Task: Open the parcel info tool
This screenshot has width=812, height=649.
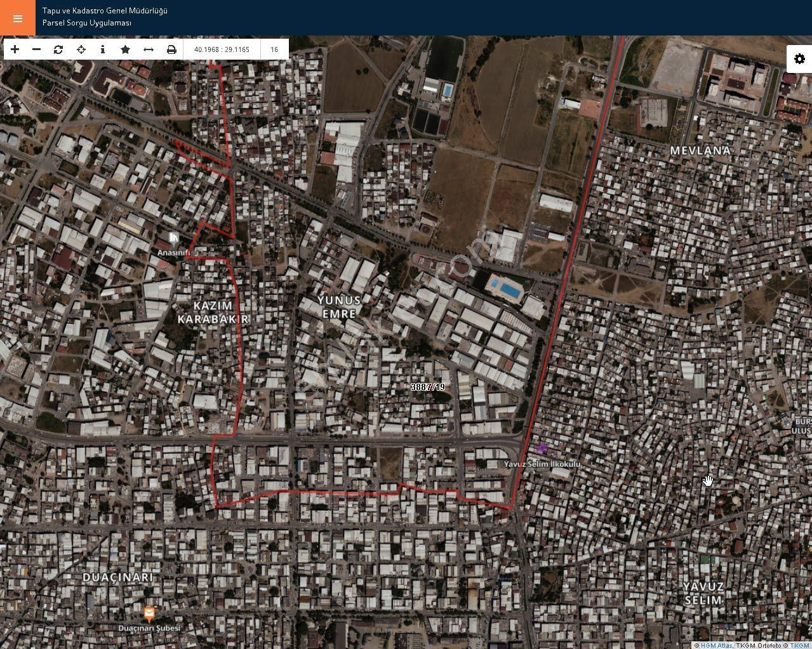Action: point(103,49)
